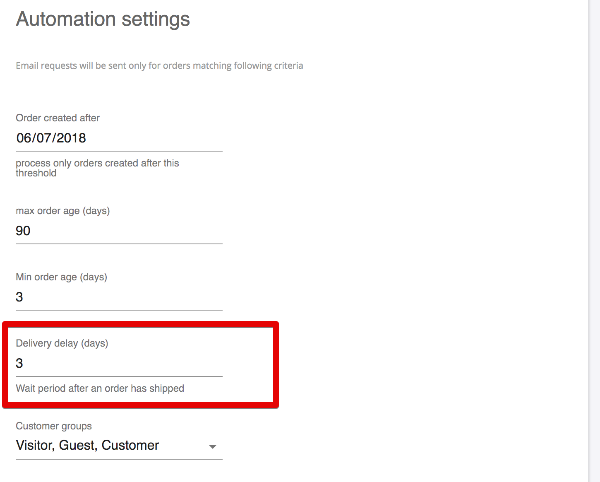Viewport: 600px width, 482px height.
Task: Click the 'Delivery delay (days)' label
Action: click(x=62, y=343)
